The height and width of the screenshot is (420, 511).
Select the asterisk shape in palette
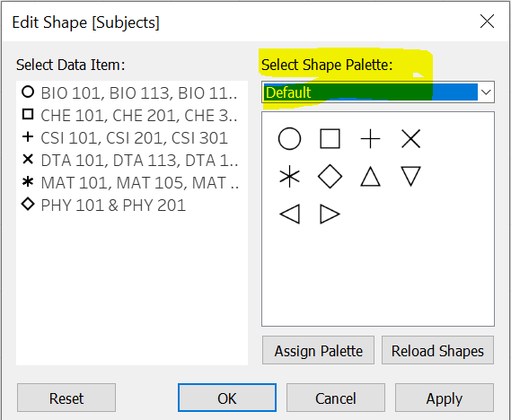coord(289,177)
